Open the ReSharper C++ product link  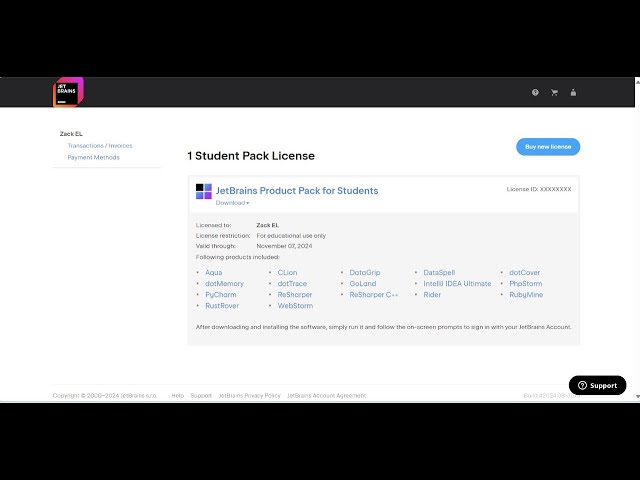tap(373, 295)
